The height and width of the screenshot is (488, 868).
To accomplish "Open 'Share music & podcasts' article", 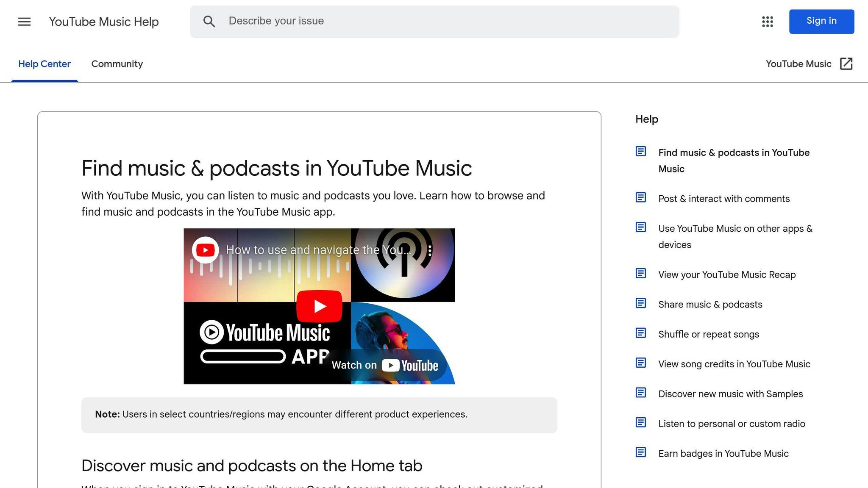I will [710, 304].
